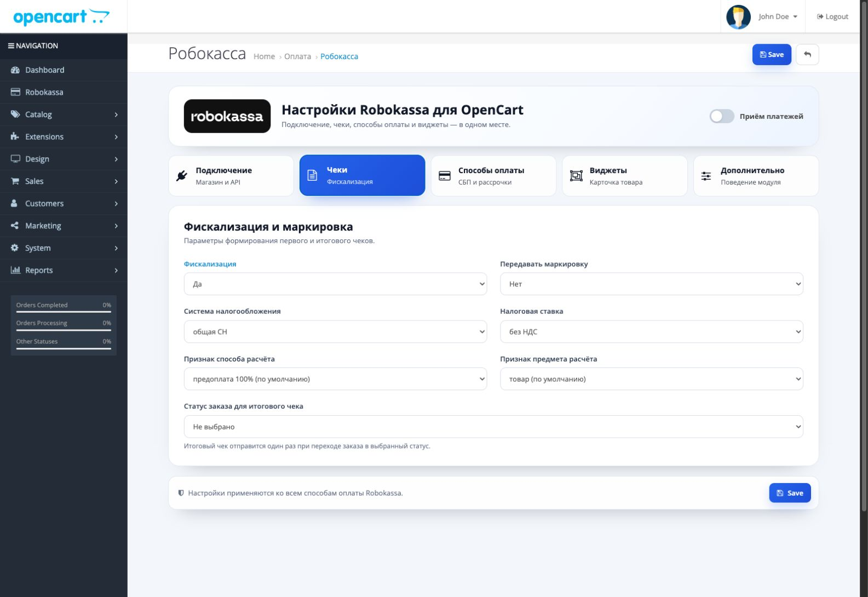
Task: Click the Фискализация и маркировка heading
Action: (268, 227)
